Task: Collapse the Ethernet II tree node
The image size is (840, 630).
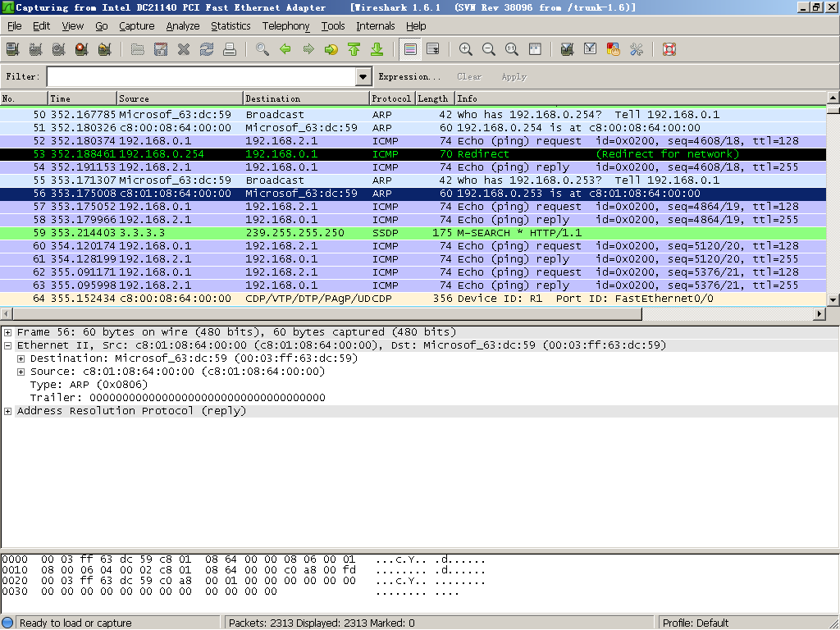Action: (x=8, y=345)
